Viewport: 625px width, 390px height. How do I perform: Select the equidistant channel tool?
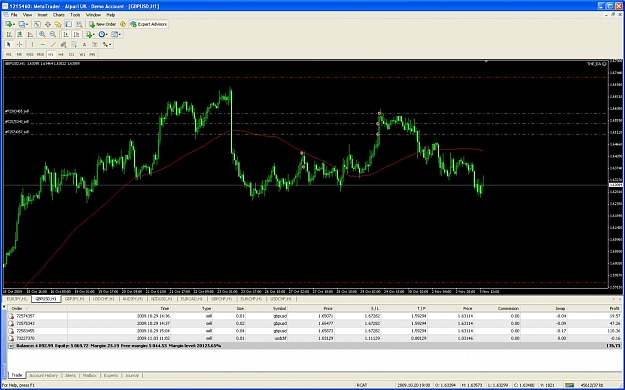[63, 44]
